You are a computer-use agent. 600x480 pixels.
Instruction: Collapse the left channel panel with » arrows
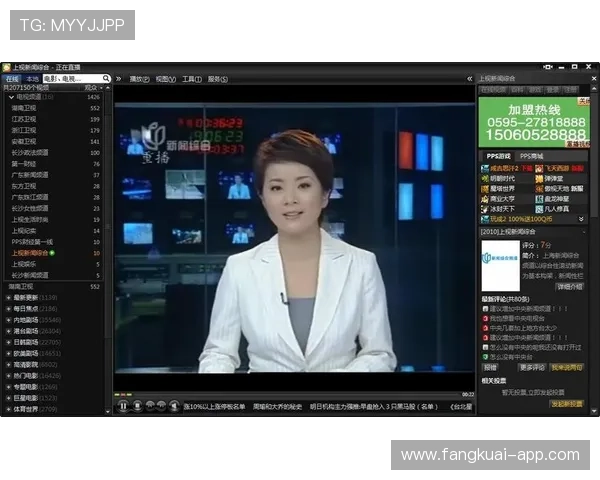pos(119,79)
